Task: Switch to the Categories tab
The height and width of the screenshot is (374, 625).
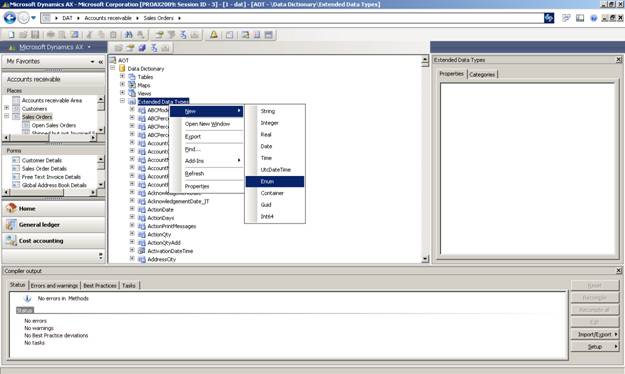Action: [x=482, y=75]
